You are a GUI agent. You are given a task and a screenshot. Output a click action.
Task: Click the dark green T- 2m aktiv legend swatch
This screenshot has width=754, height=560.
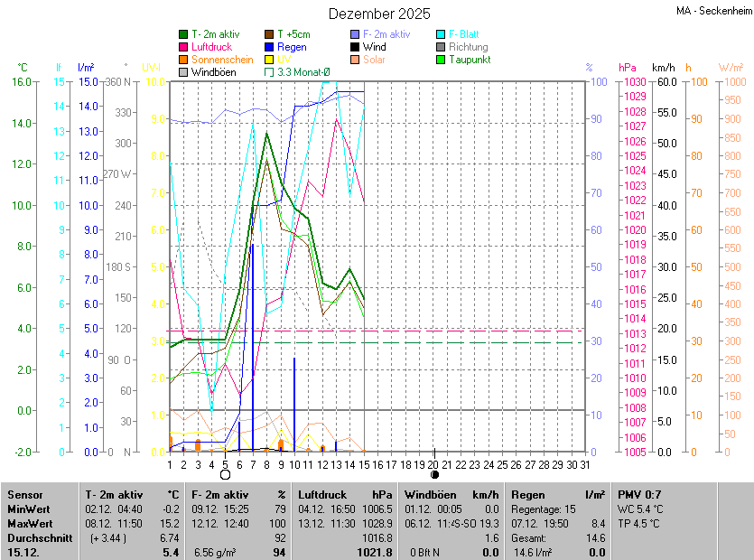coord(183,34)
